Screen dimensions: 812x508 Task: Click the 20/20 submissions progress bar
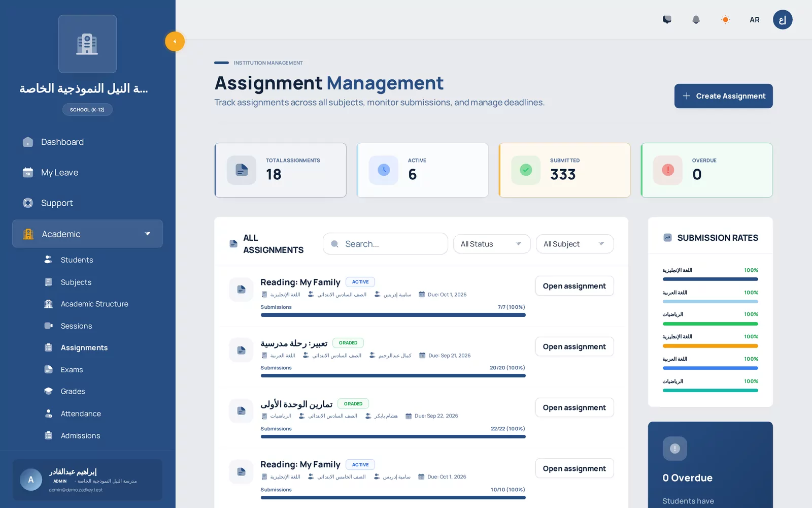pyautogui.click(x=393, y=376)
